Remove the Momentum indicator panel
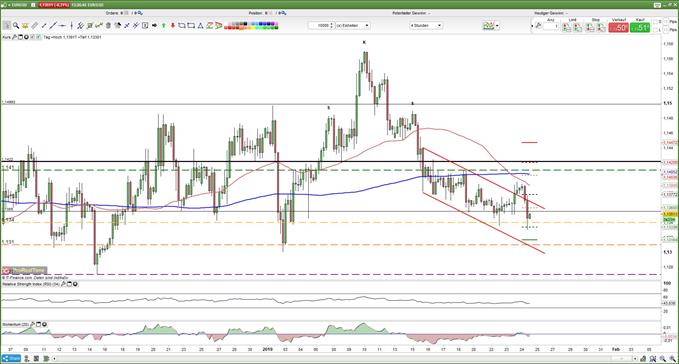 coord(45,324)
